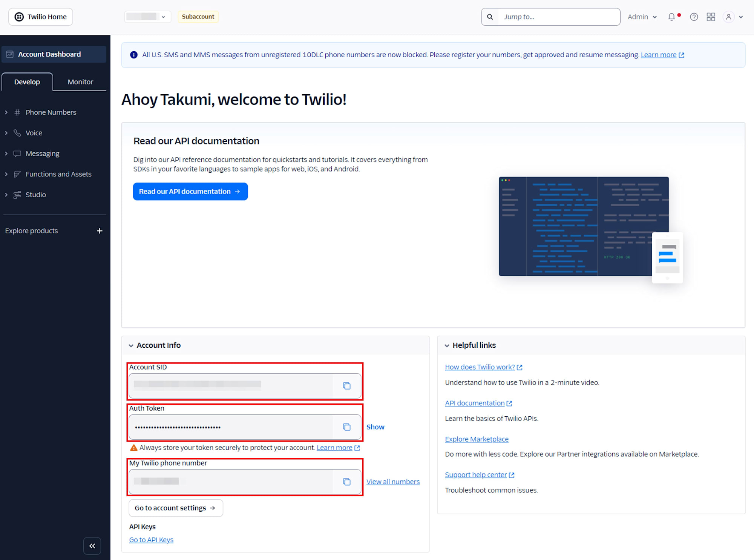The image size is (754, 560).
Task: Switch to the Develop tab
Action: [27, 82]
